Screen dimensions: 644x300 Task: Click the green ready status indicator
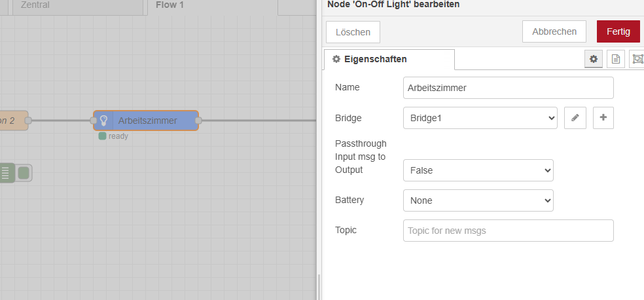tap(102, 136)
